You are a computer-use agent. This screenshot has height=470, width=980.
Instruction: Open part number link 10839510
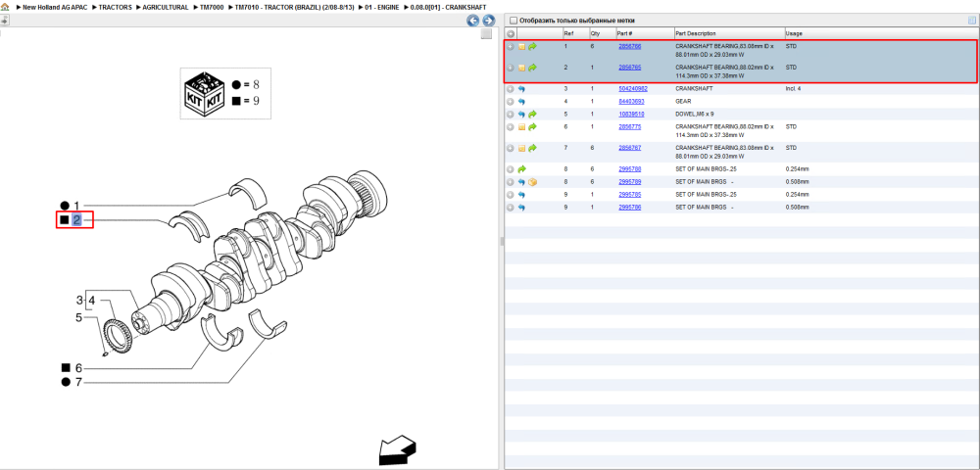click(x=631, y=115)
